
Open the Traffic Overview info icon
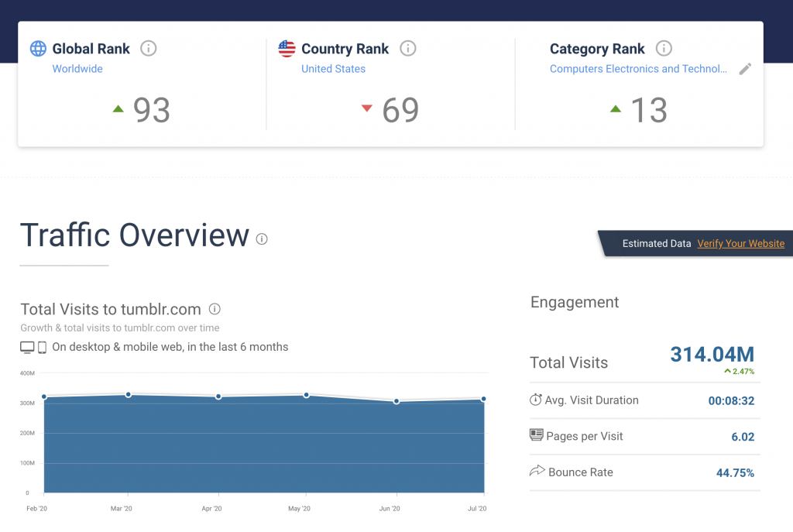pyautogui.click(x=262, y=239)
